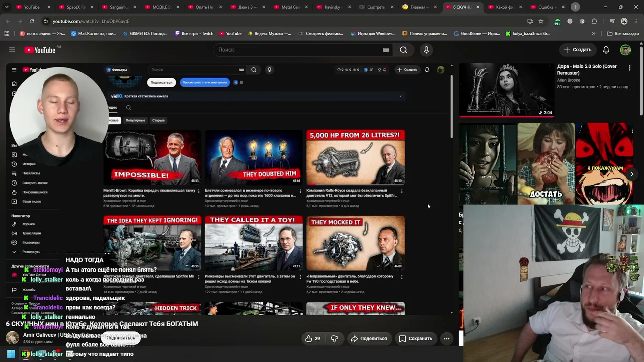This screenshot has width=644, height=362.
Task: Open the account avatar menu
Action: [x=625, y=50]
